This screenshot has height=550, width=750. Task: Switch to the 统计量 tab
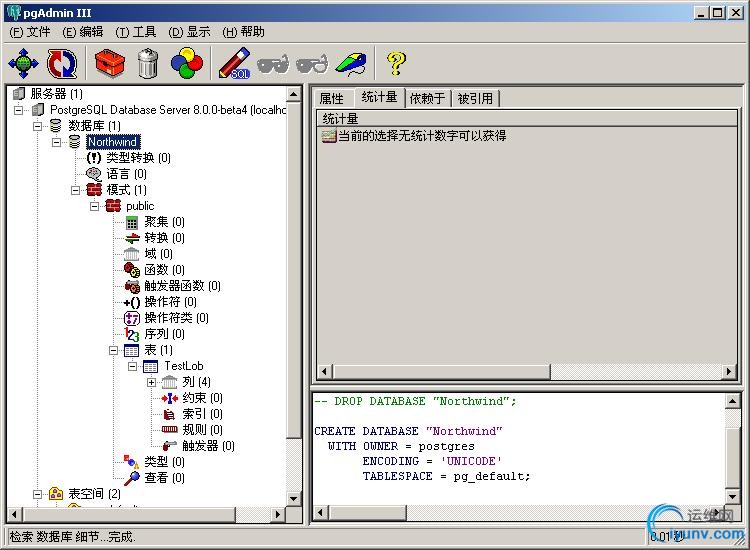tap(379, 97)
